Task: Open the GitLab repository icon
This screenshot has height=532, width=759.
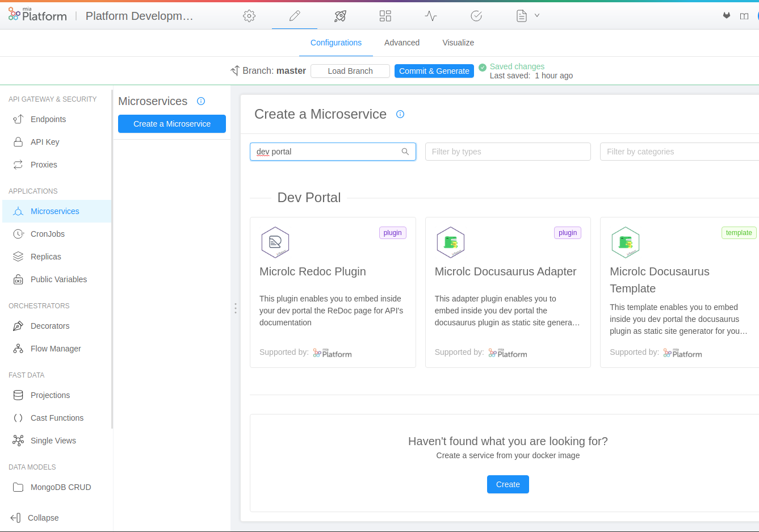Action: click(x=727, y=15)
